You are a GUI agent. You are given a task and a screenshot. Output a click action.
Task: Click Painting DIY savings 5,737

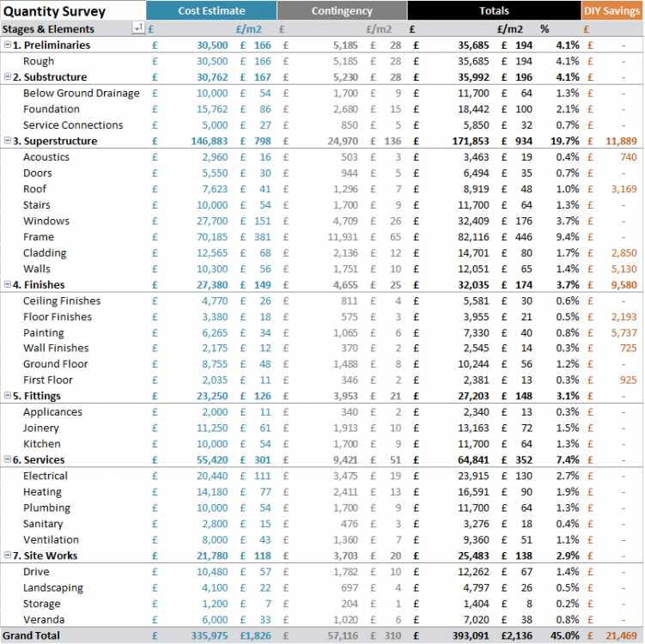(624, 332)
